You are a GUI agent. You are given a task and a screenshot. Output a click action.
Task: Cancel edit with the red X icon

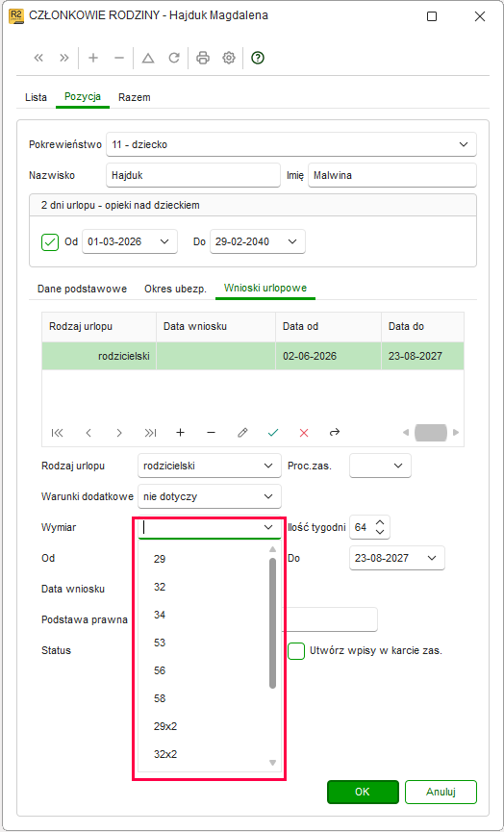click(x=304, y=433)
